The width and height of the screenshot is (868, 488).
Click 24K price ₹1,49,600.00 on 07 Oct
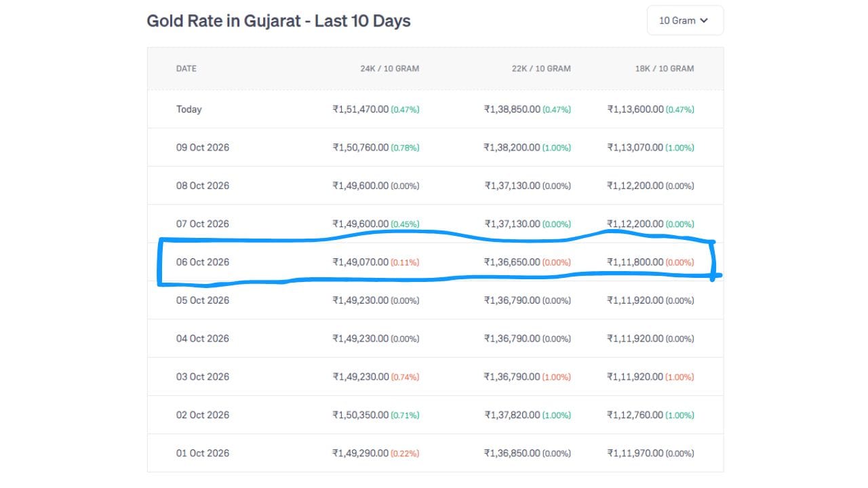tap(361, 224)
